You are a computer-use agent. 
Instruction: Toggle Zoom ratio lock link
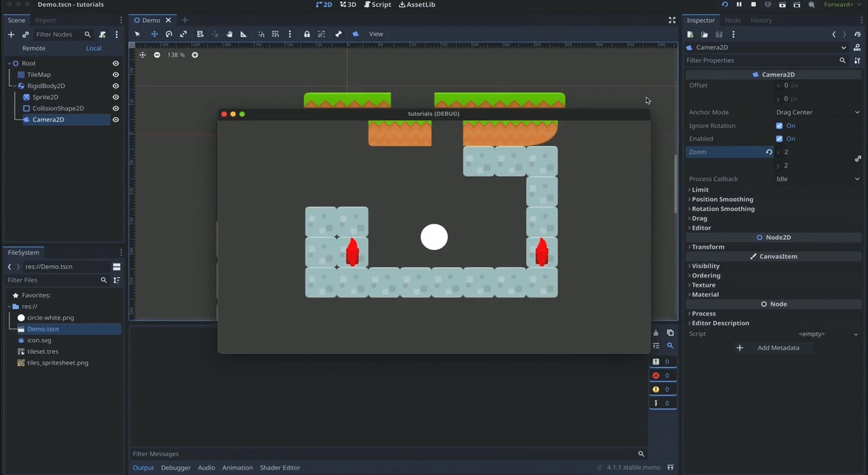(x=858, y=159)
